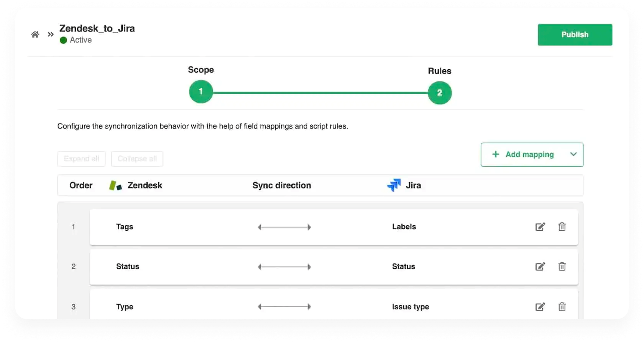The width and height of the screenshot is (644, 342).
Task: Change sync direction for the Status mapping
Action: click(284, 266)
